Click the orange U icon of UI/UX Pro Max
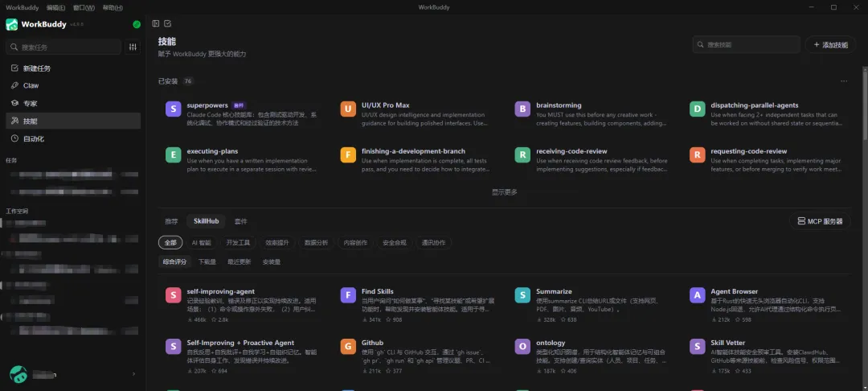This screenshot has height=391, width=868. click(348, 109)
